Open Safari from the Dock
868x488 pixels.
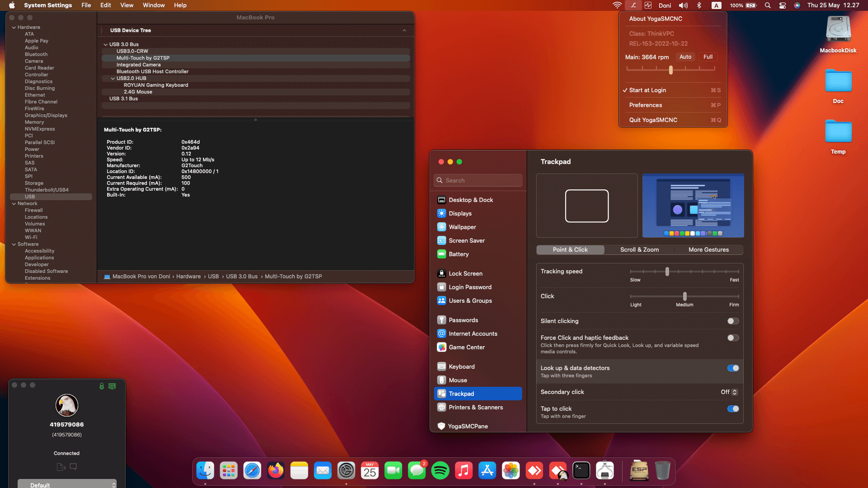coord(252,471)
